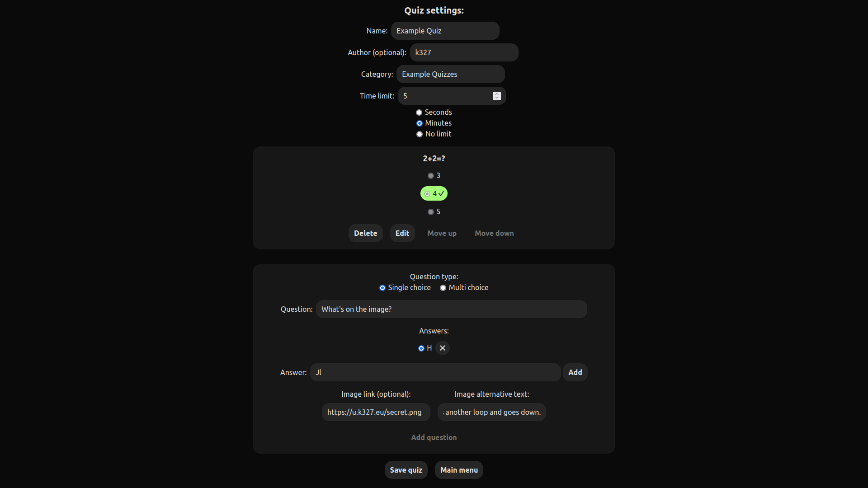The height and width of the screenshot is (488, 868).
Task: Click the Image alternative text field
Action: [491, 412]
